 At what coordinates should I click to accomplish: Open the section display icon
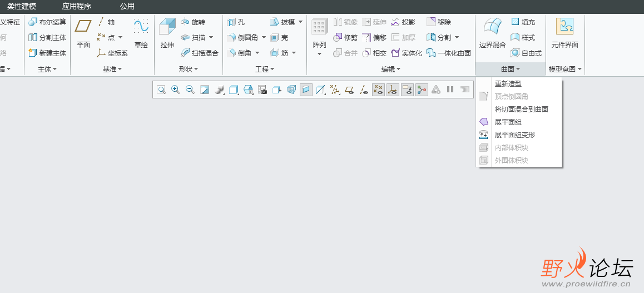(320, 90)
